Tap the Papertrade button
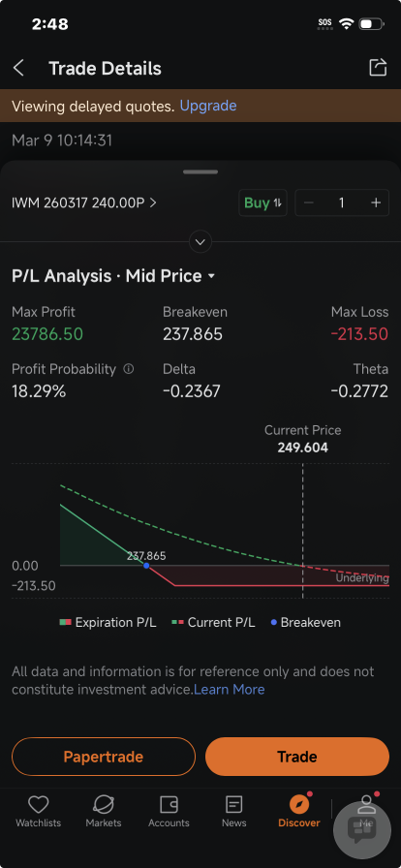 tap(104, 757)
